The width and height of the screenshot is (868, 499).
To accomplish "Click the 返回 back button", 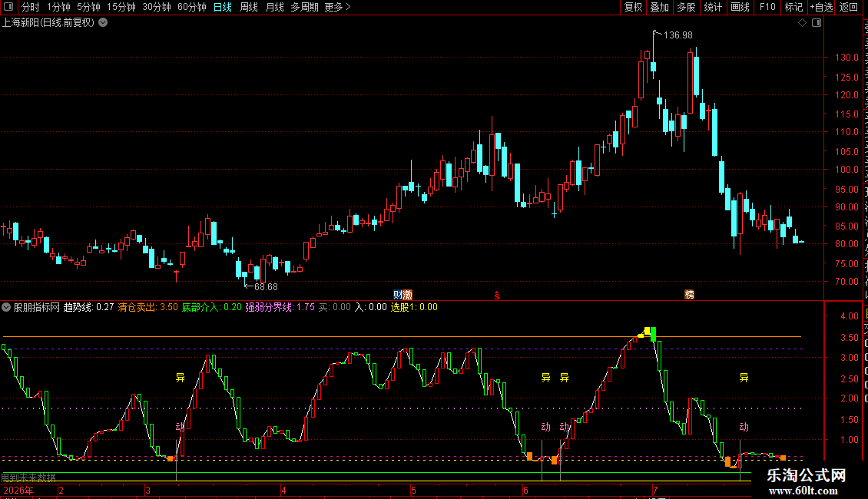I will point(849,7).
